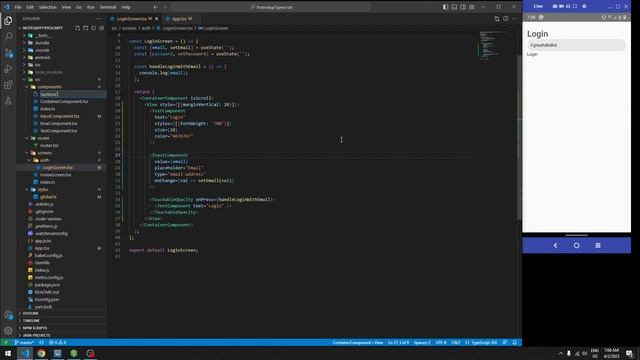
Task: Collapse the router folder
Action: (x=43, y=138)
